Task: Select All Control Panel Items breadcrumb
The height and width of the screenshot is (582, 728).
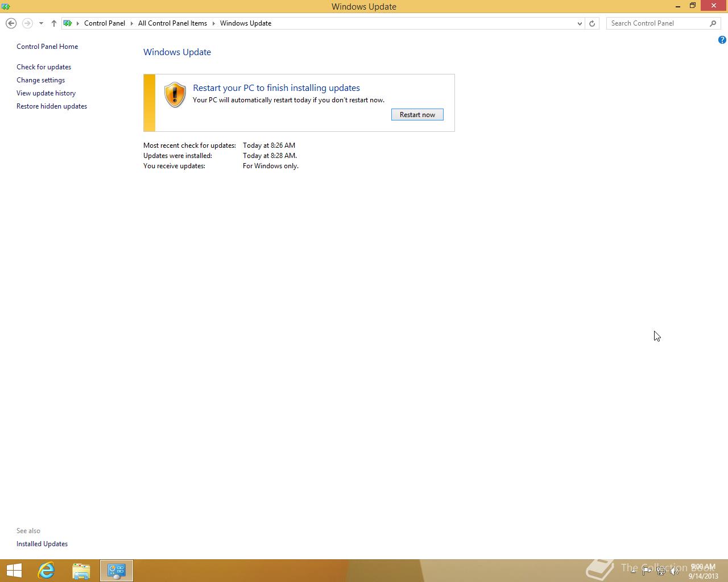Action: coord(172,23)
